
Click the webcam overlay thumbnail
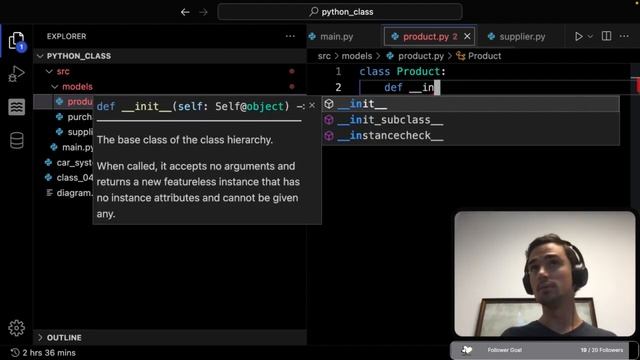(545, 274)
